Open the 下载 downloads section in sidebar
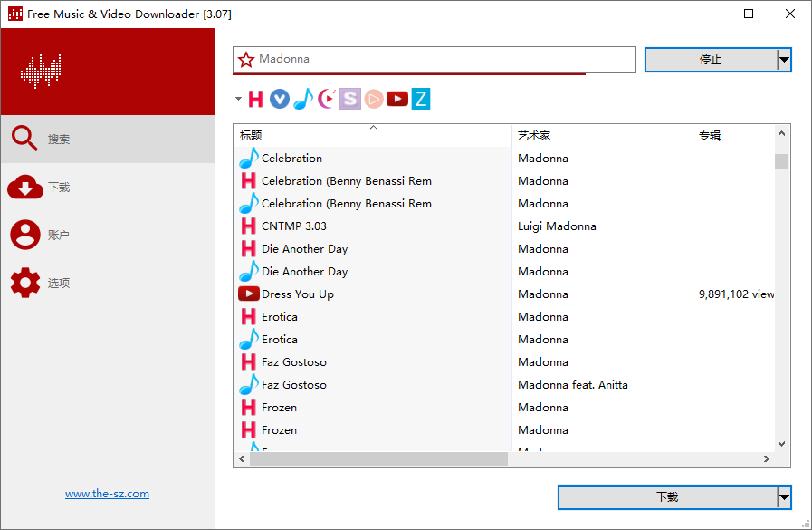812x530 pixels. [x=108, y=187]
